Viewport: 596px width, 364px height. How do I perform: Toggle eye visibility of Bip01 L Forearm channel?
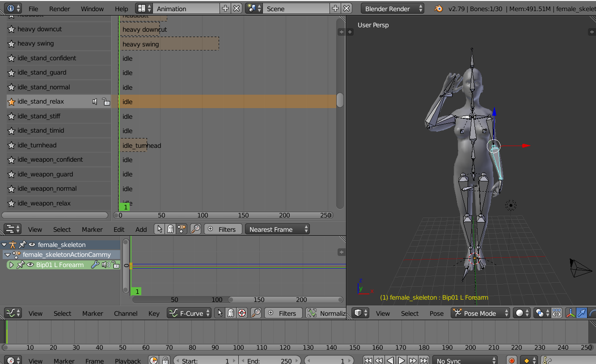pos(30,265)
